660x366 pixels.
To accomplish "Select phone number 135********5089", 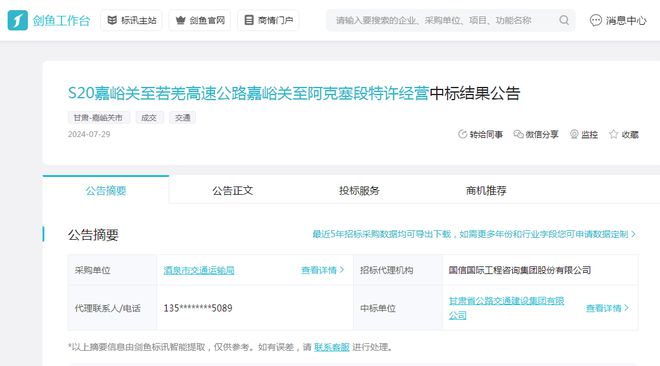I will [x=198, y=308].
